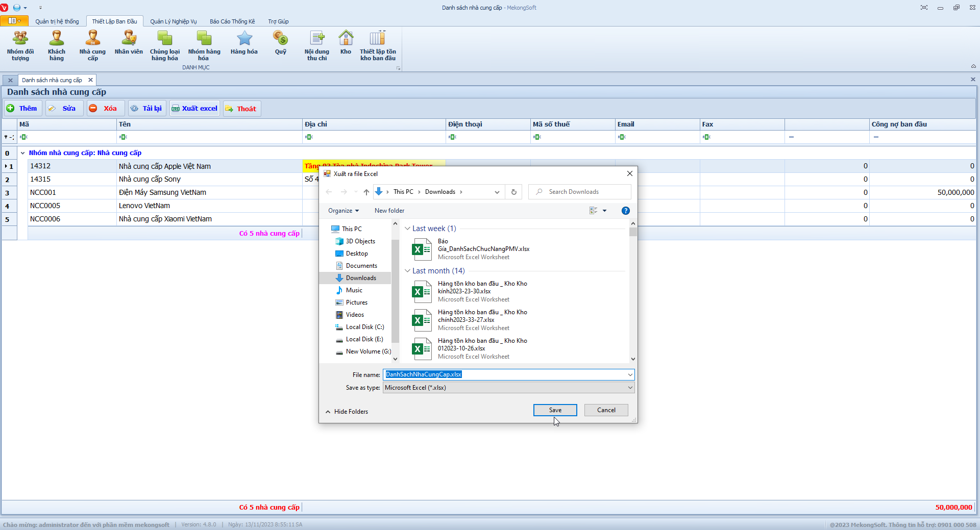
Task: Click the help icon in save dialog
Action: pos(625,211)
